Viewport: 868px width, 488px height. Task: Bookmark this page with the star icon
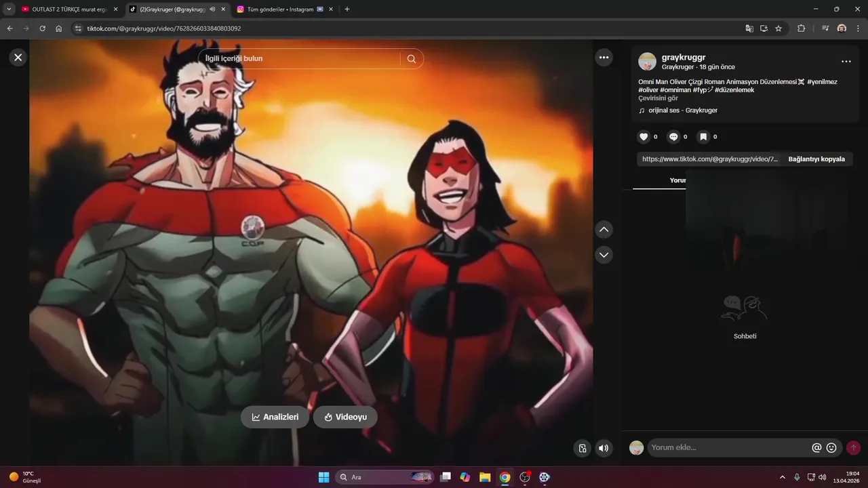pos(778,28)
